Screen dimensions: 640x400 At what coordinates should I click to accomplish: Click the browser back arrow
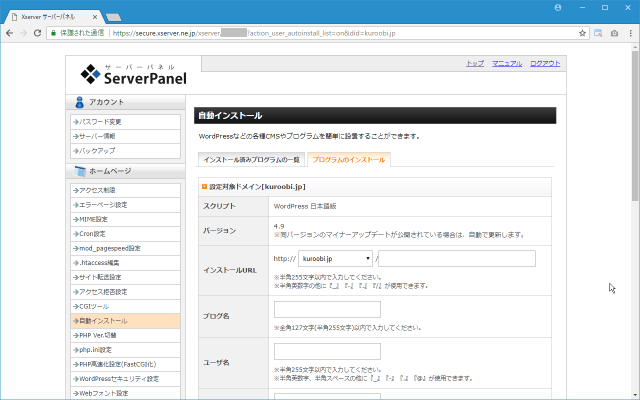pyautogui.click(x=10, y=32)
